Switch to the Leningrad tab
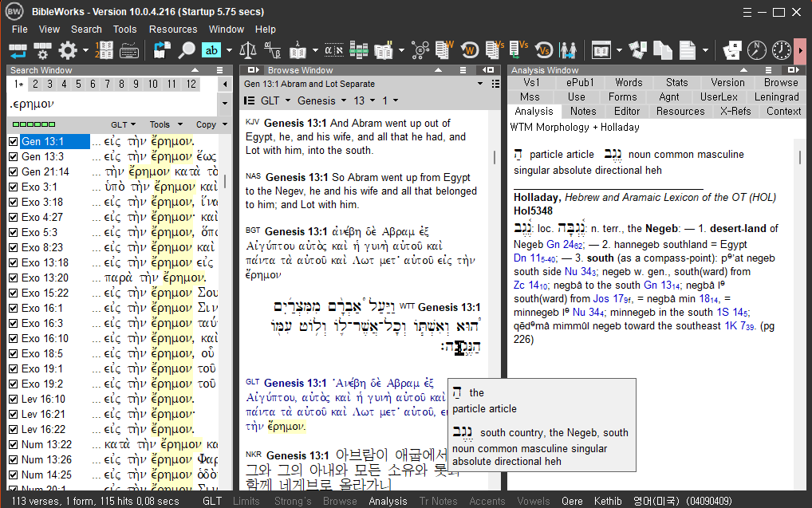812x508 pixels. 777,96
